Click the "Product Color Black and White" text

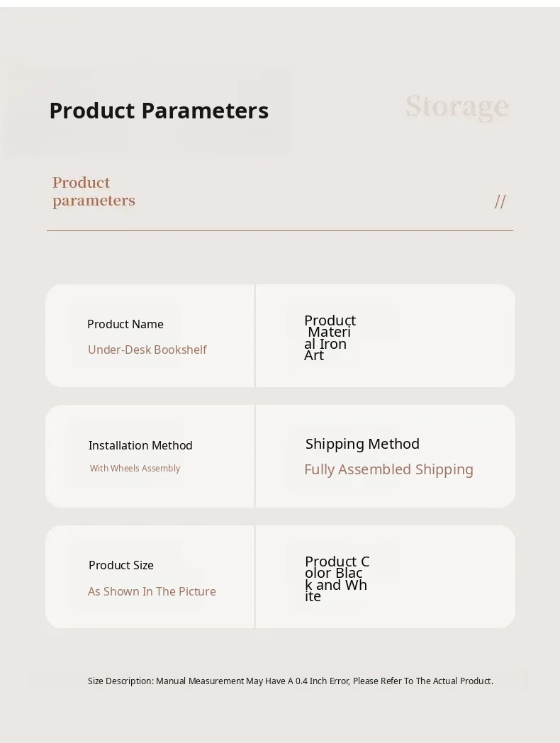pyautogui.click(x=337, y=579)
